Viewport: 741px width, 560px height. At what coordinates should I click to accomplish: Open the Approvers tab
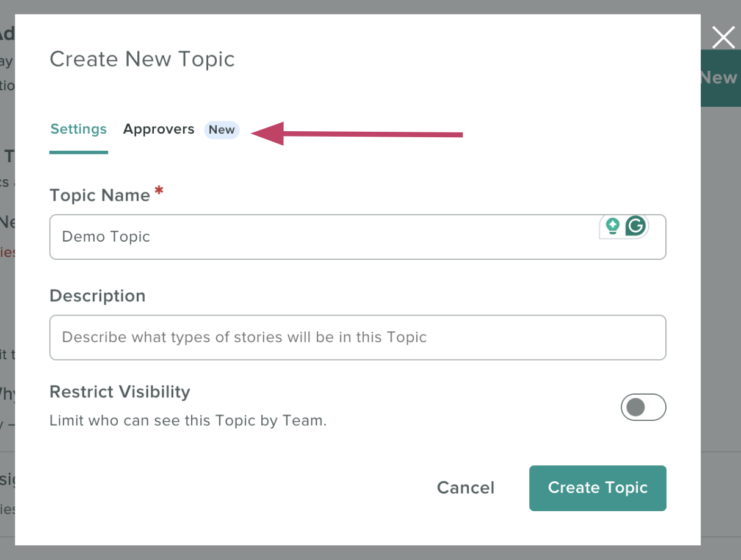[159, 129]
